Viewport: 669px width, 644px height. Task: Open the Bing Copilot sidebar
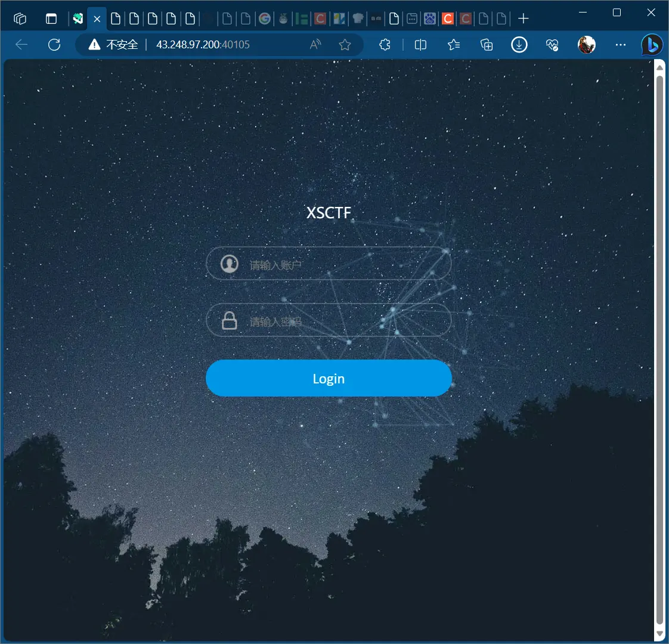(652, 45)
